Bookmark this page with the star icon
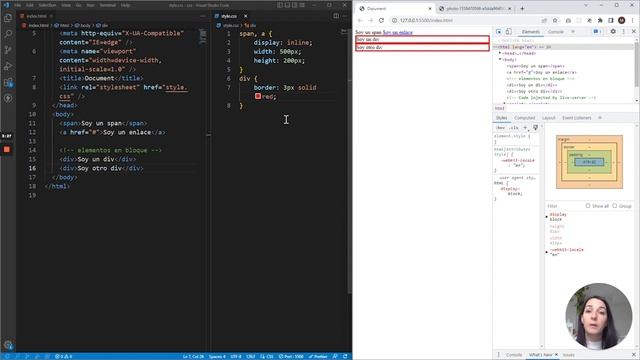Image resolution: width=640 pixels, height=360 pixels. coord(555,20)
